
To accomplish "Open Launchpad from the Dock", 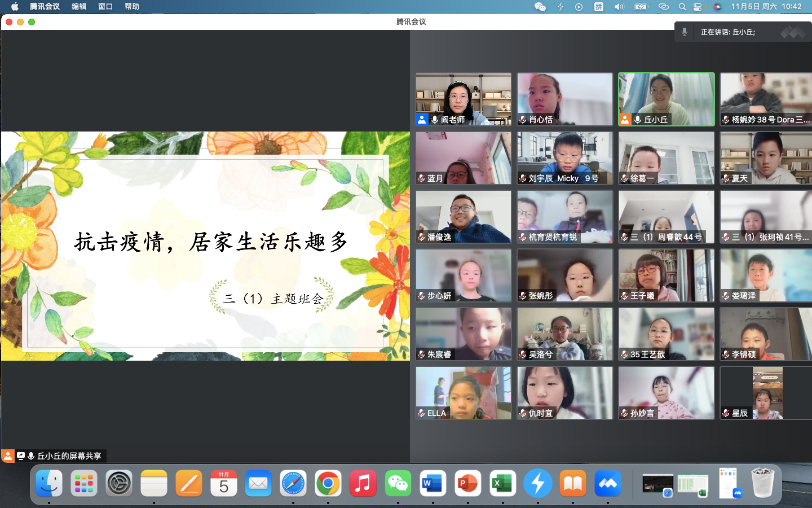I will pos(84,484).
